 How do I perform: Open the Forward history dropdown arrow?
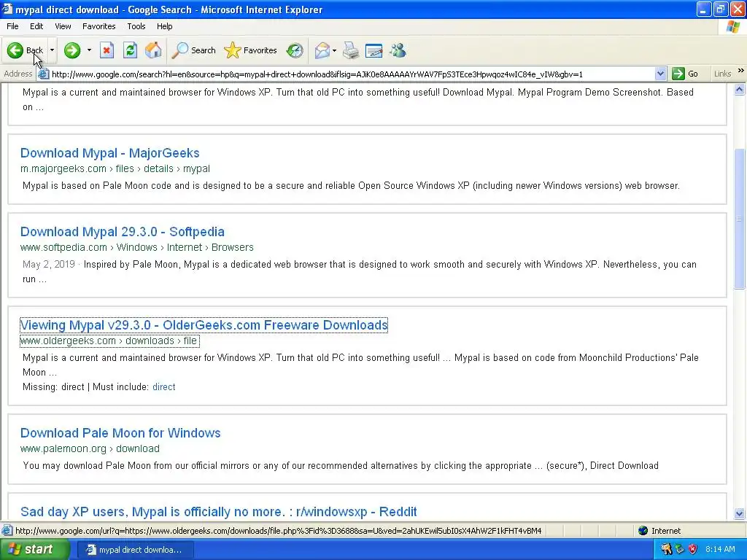coord(89,50)
